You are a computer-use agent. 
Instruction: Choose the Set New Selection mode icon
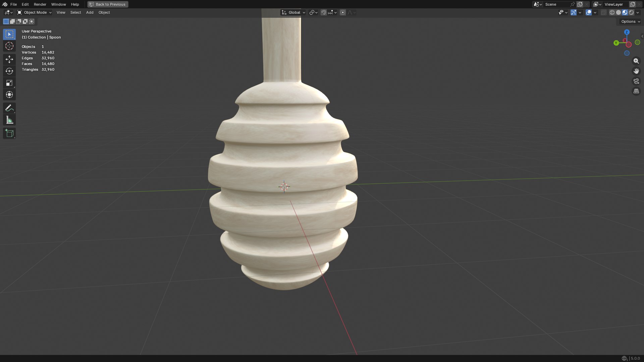(x=6, y=21)
